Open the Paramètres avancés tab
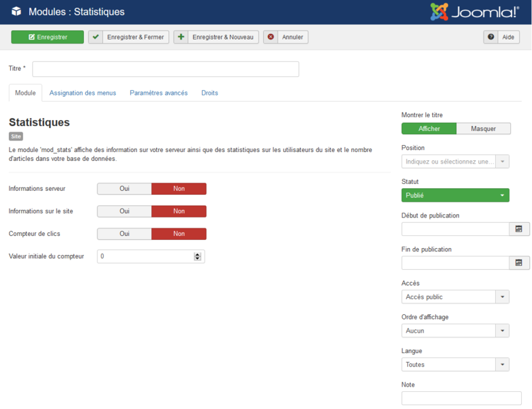This screenshot has height=409, width=532. pyautogui.click(x=159, y=93)
